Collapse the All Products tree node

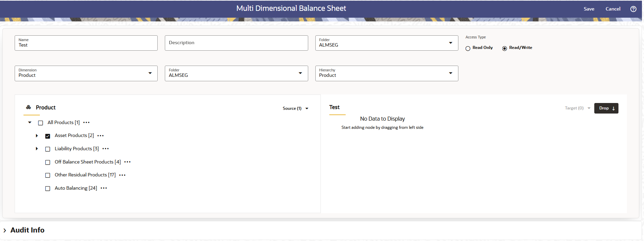pyautogui.click(x=30, y=122)
